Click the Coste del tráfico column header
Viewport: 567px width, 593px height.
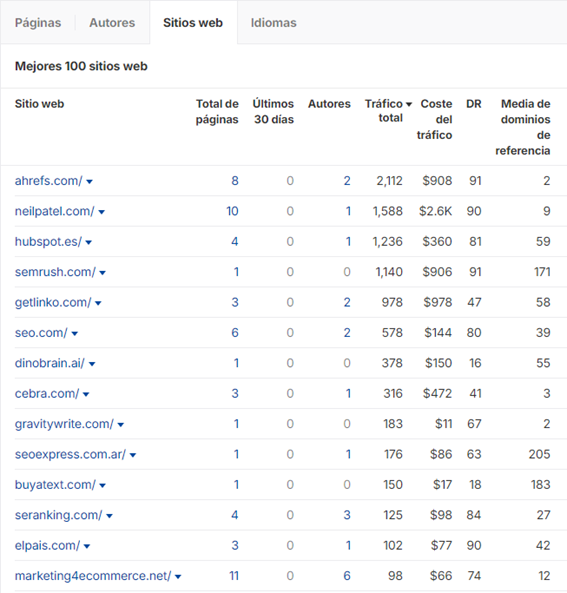pyautogui.click(x=435, y=119)
